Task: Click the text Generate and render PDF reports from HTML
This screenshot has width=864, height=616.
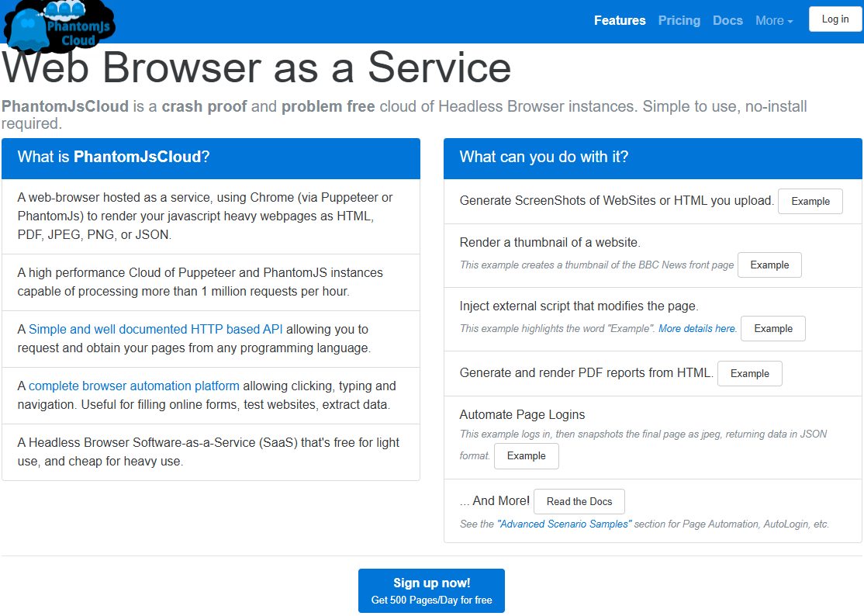Action: (x=586, y=373)
